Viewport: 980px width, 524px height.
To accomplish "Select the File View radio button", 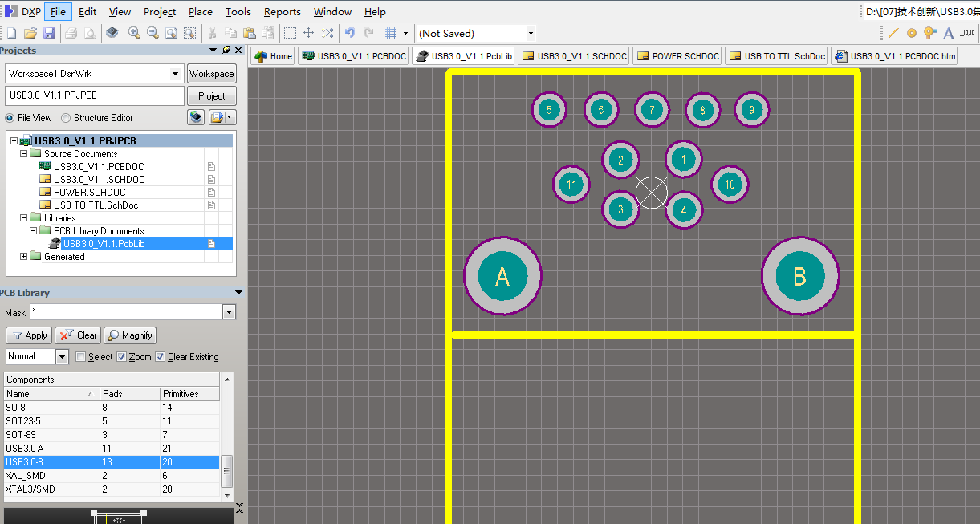I will click(x=10, y=118).
